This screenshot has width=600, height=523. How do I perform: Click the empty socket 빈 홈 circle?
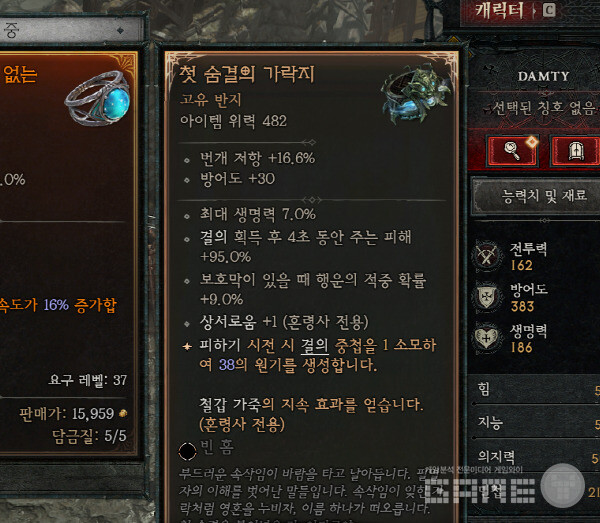(x=188, y=451)
